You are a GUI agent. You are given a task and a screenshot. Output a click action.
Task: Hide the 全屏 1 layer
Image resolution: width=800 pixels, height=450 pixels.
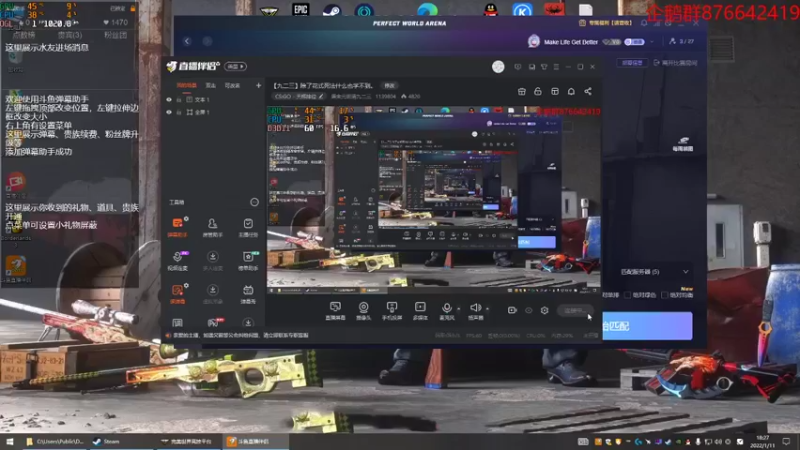[x=169, y=112]
